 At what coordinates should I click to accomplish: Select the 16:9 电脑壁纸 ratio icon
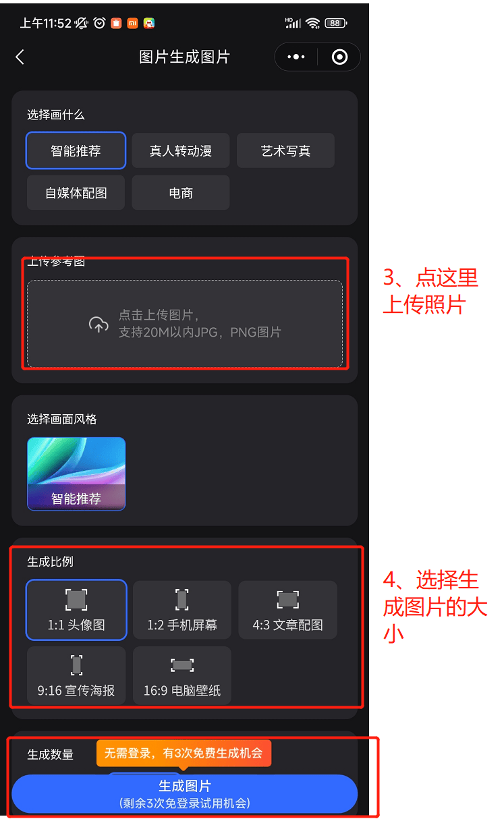[182, 665]
